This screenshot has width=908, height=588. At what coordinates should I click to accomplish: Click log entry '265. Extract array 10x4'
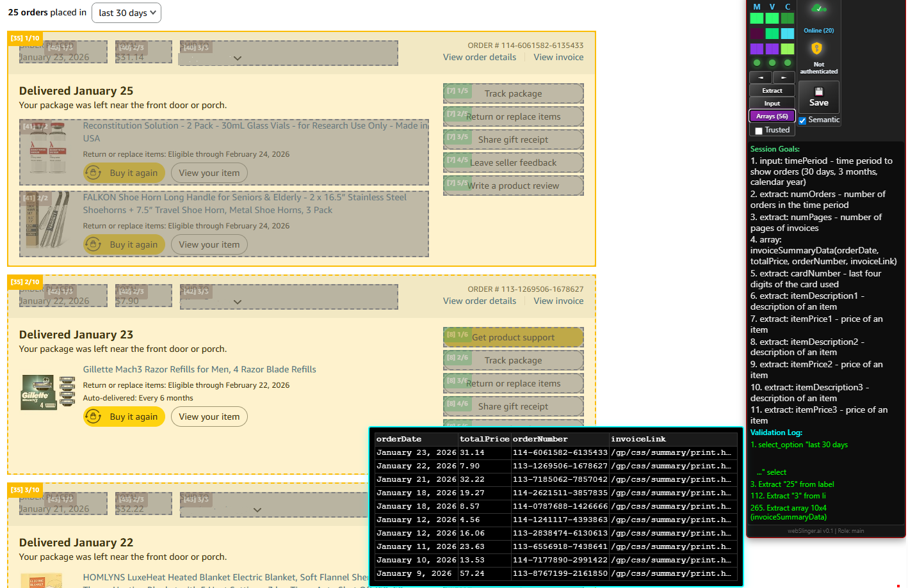788,513
